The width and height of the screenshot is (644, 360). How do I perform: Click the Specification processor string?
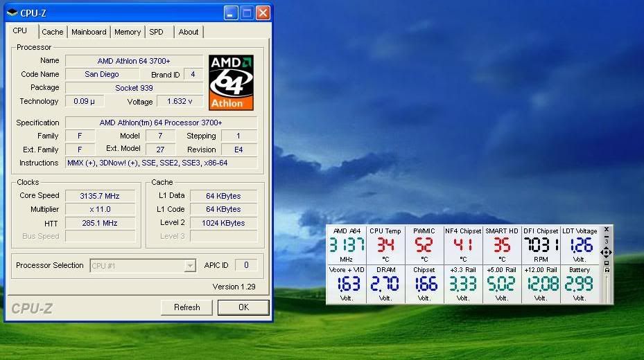(161, 123)
